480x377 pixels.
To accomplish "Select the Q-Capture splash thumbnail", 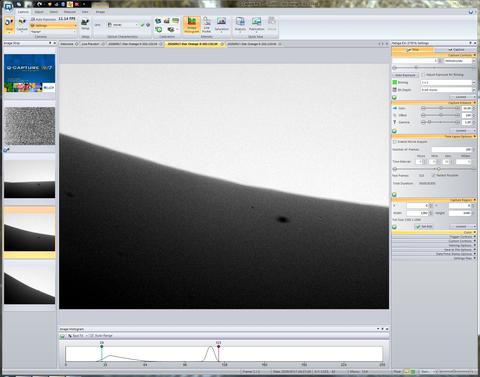I will click(x=30, y=73).
